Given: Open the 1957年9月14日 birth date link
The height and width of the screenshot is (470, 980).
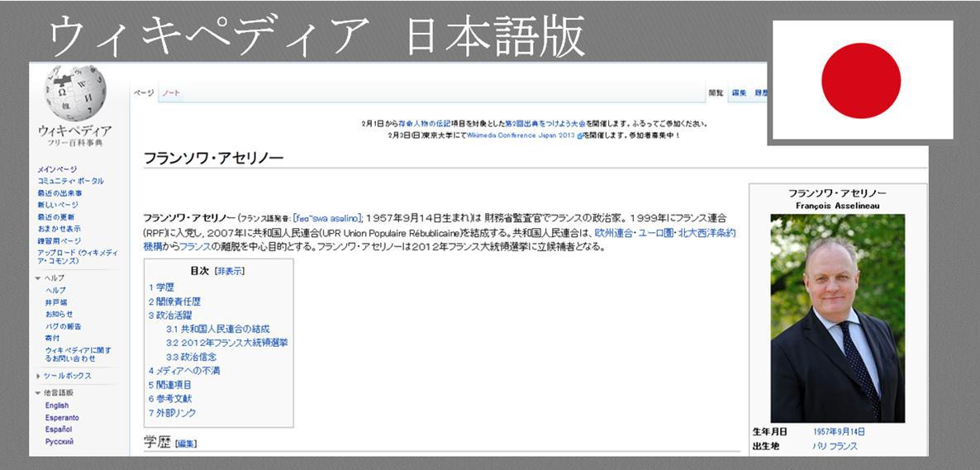Looking at the screenshot, I should tap(838, 432).
